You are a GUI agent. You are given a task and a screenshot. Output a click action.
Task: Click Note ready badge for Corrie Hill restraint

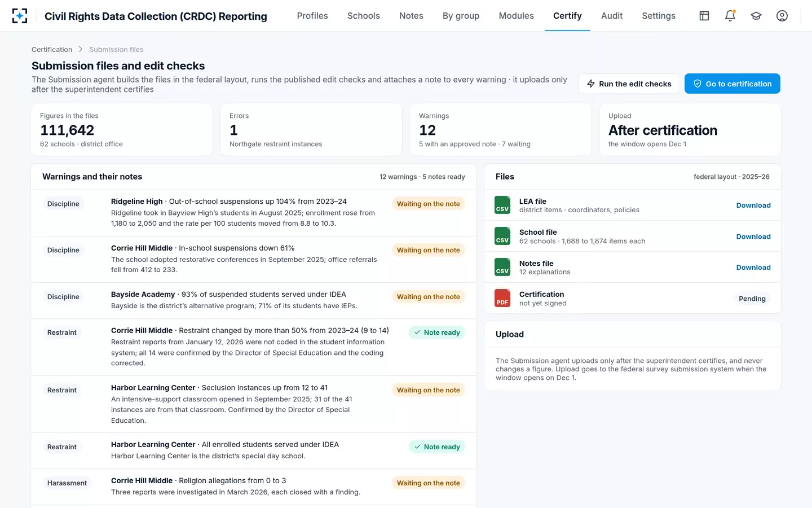[437, 332]
